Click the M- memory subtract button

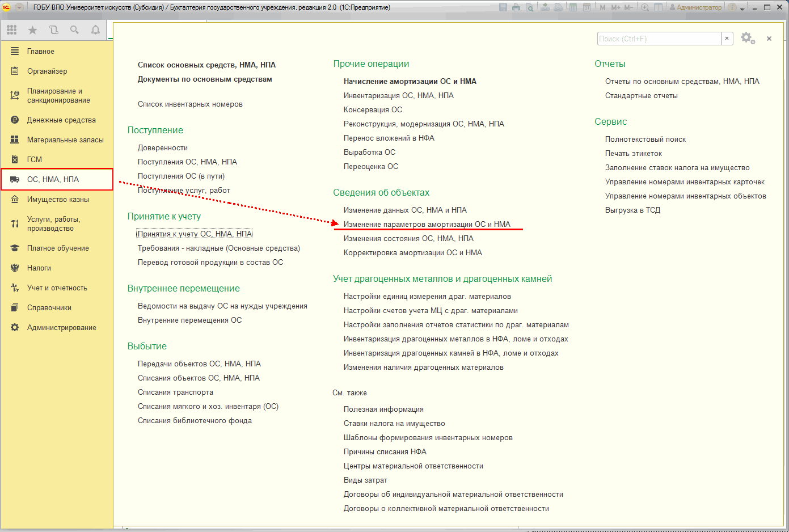628,7
